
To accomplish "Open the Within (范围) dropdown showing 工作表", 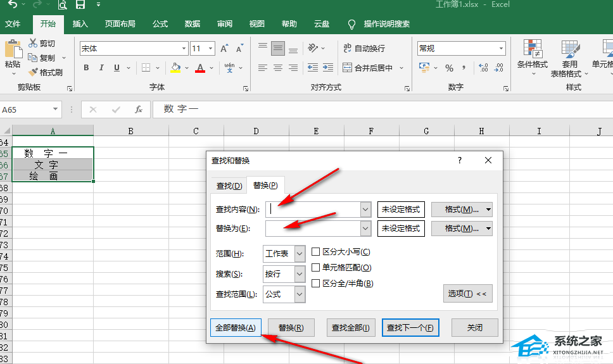I will coord(300,253).
